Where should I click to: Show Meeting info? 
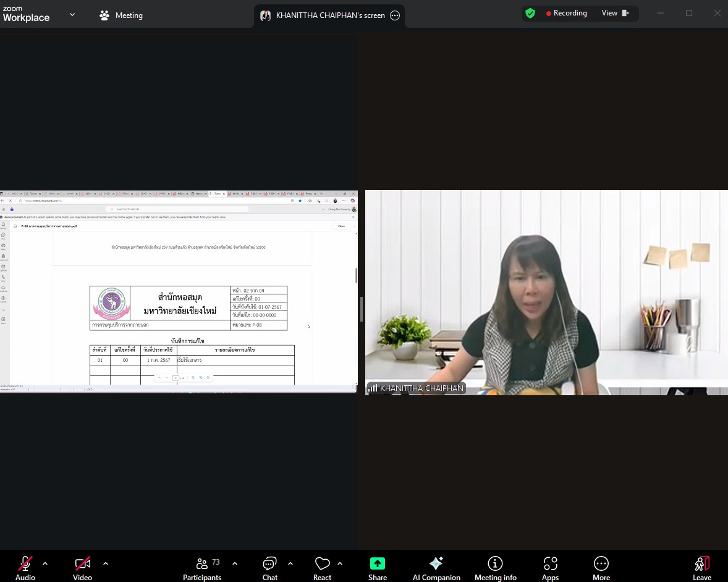point(495,568)
